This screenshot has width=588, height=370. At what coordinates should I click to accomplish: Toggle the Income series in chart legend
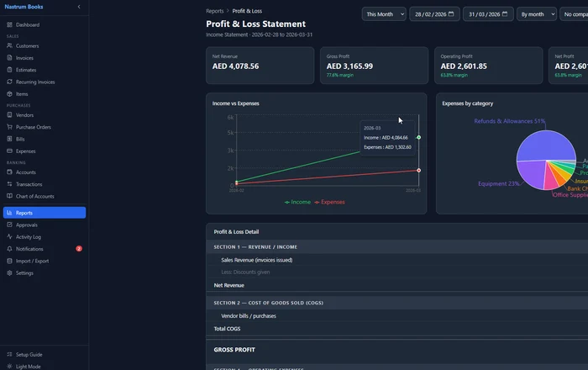point(298,202)
